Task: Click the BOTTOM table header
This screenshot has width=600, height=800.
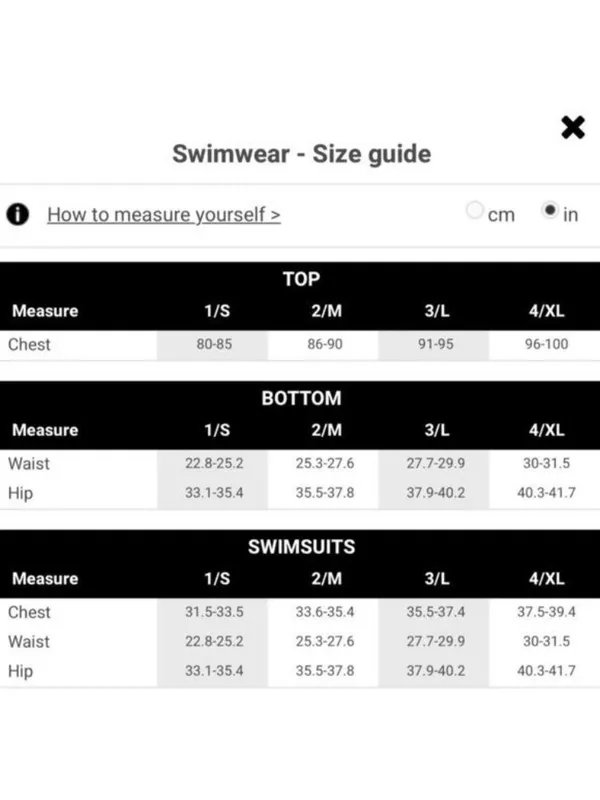Action: point(302,398)
